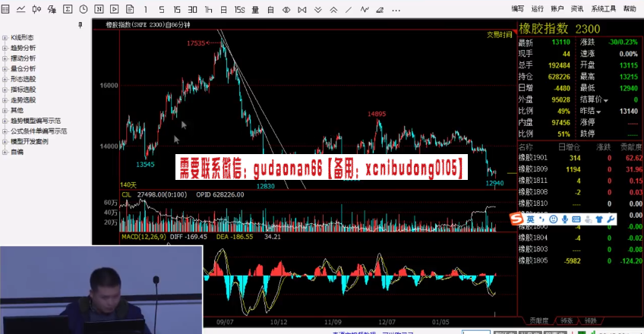Switch to the 贡献度 tab
This screenshot has width=644, height=334.
[538, 320]
